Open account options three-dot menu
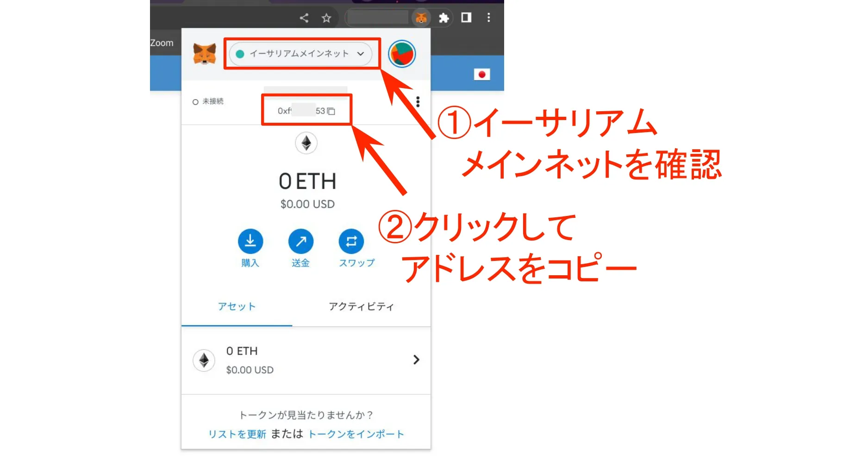Screen dimensions: 868x456 coord(418,101)
